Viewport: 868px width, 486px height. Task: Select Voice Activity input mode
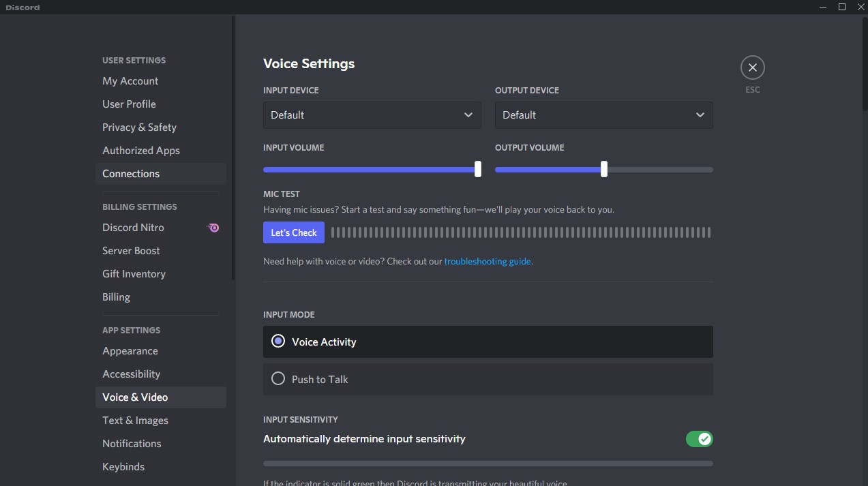488,341
